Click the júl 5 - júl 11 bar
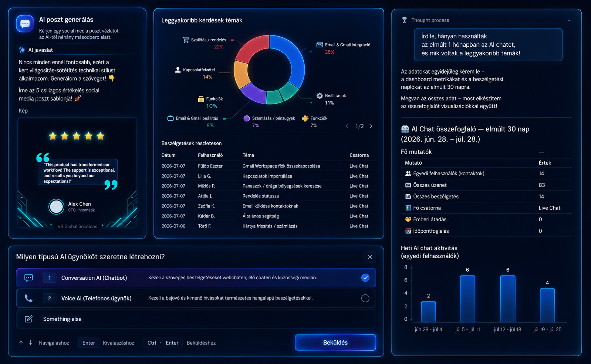 click(x=467, y=299)
